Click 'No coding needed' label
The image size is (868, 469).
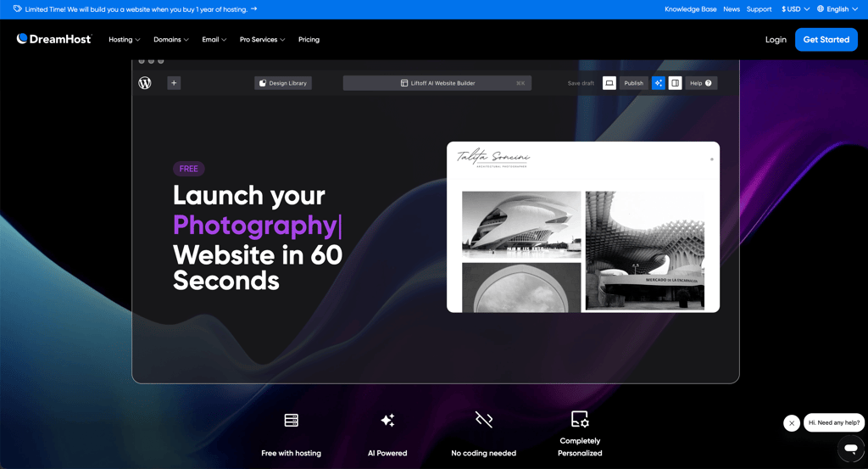(x=484, y=453)
